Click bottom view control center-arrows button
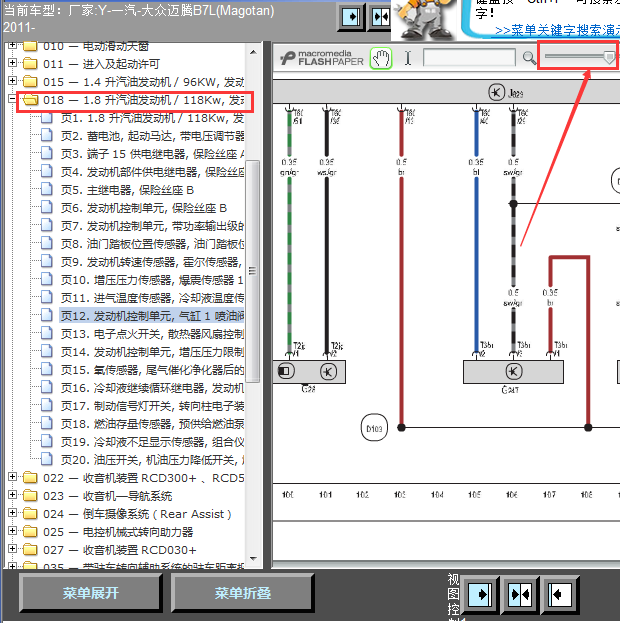This screenshot has width=620, height=623. 521,594
